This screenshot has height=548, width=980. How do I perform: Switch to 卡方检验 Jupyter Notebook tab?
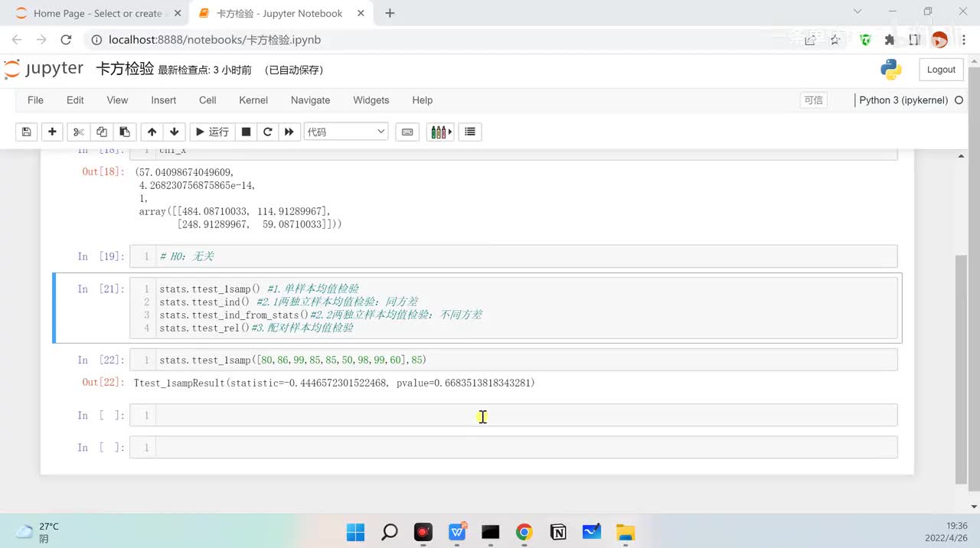pyautogui.click(x=279, y=13)
